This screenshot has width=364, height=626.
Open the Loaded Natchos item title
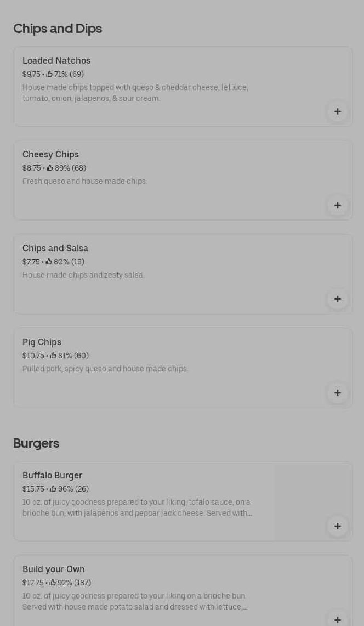click(x=56, y=61)
